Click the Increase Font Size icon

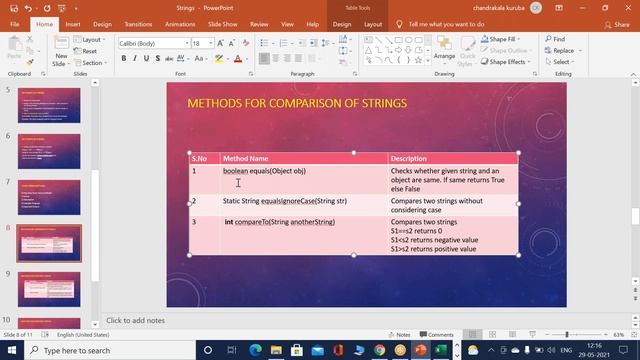tap(220, 43)
